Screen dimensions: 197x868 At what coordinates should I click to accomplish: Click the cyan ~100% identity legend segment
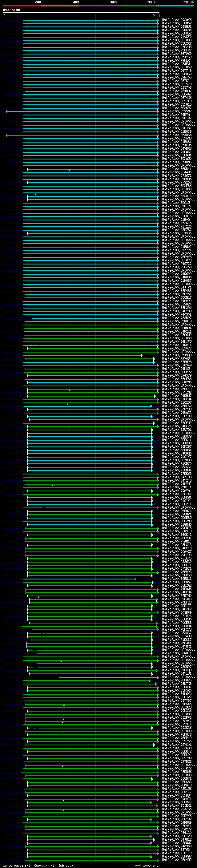[175, 6]
